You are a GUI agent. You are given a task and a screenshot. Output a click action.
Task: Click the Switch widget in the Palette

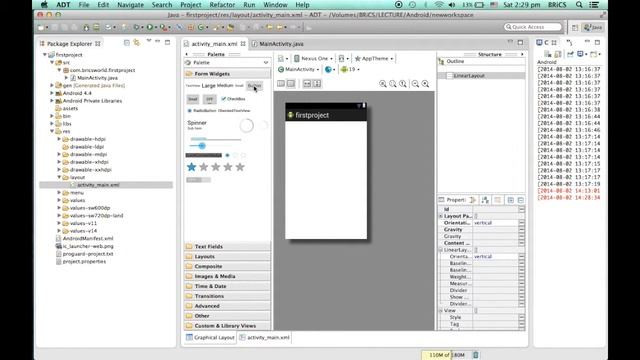tap(198, 180)
